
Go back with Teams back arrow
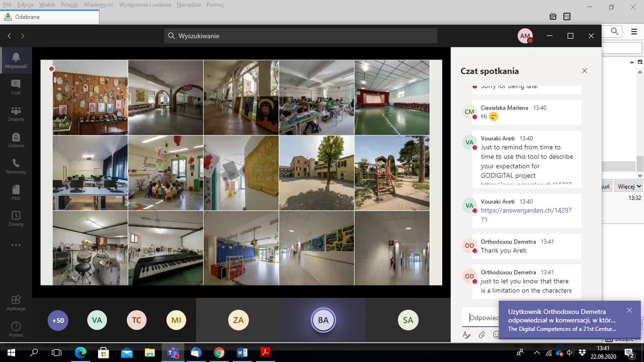tap(9, 36)
